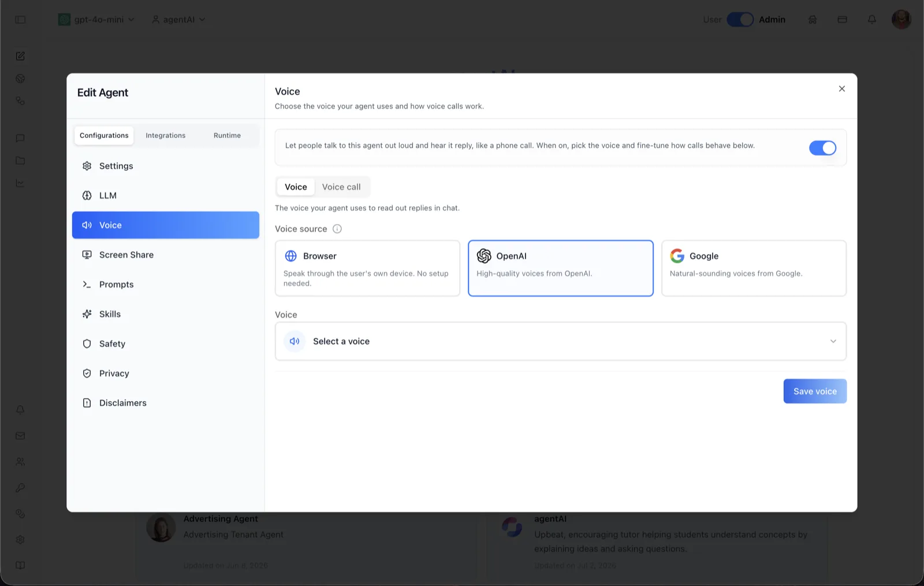The image size is (924, 586).
Task: Disable the voice conversation toggle
Action: coord(822,148)
